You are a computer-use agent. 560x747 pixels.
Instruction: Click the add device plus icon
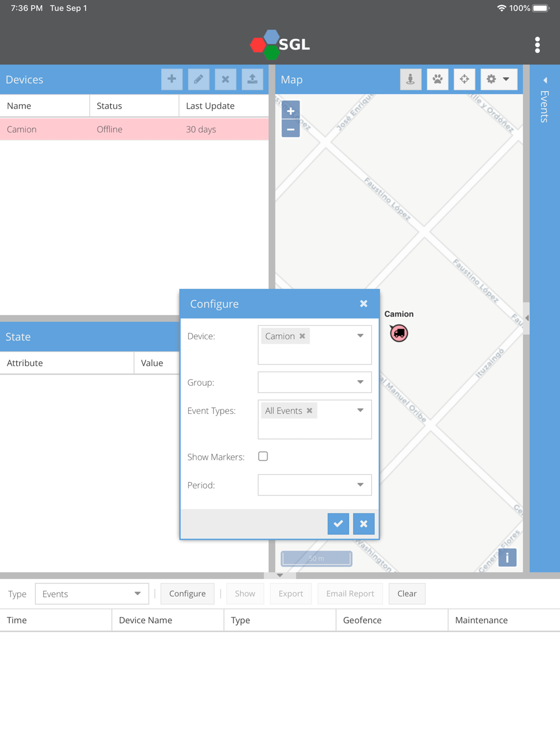pyautogui.click(x=172, y=80)
